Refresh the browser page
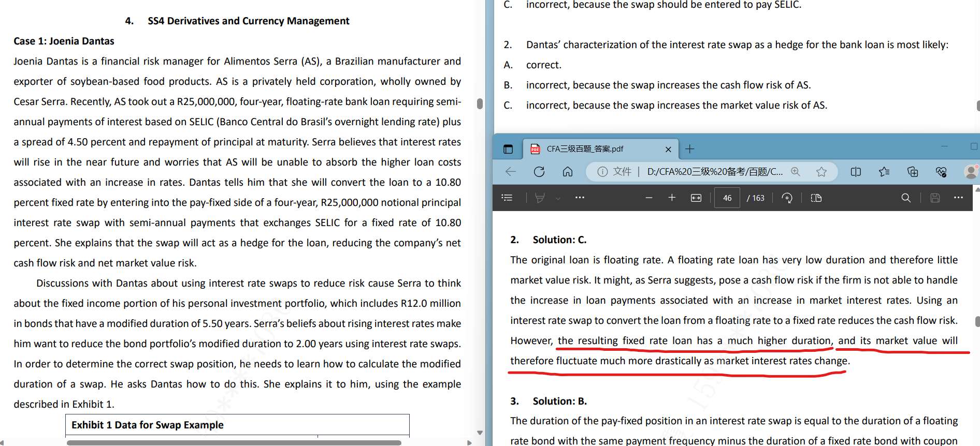Viewport: 980px width, 446px height. tap(539, 172)
